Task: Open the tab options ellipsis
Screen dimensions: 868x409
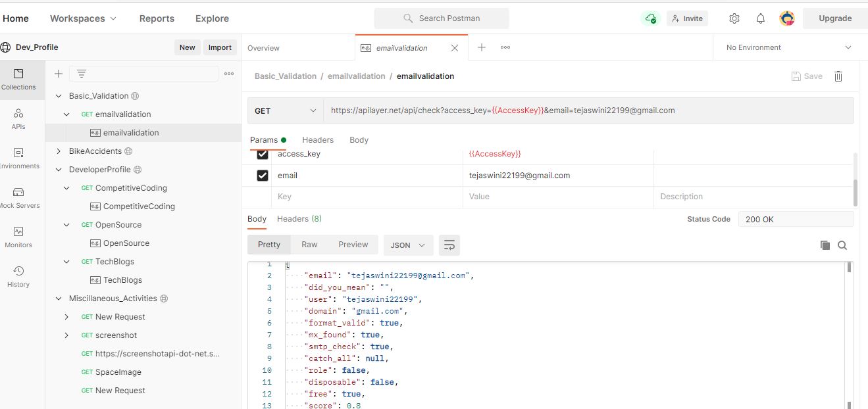Action: [x=505, y=47]
